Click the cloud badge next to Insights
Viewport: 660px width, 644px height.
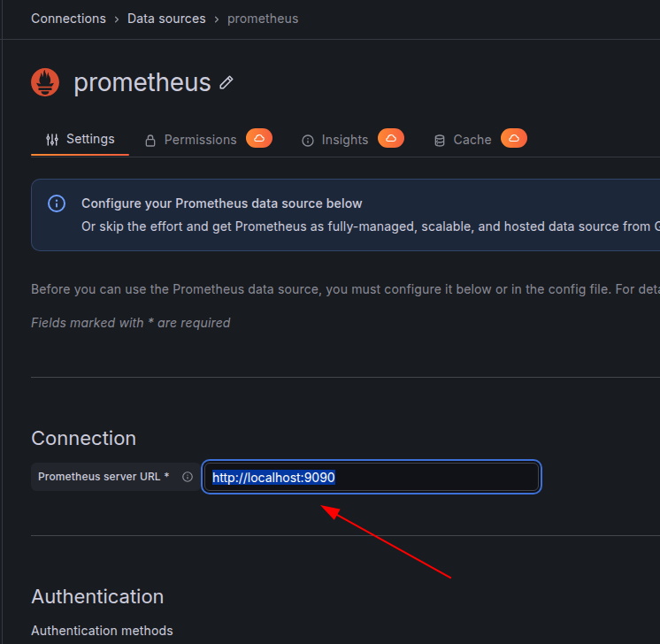pyautogui.click(x=391, y=138)
